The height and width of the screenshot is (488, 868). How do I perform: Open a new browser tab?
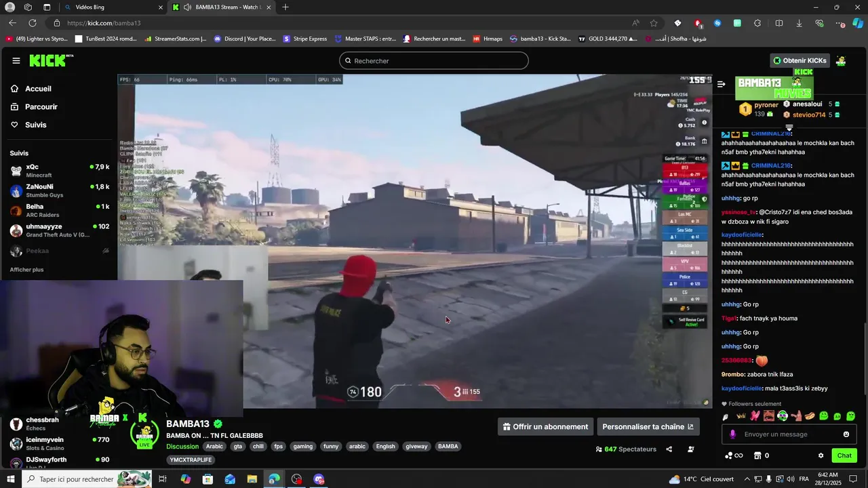click(285, 7)
